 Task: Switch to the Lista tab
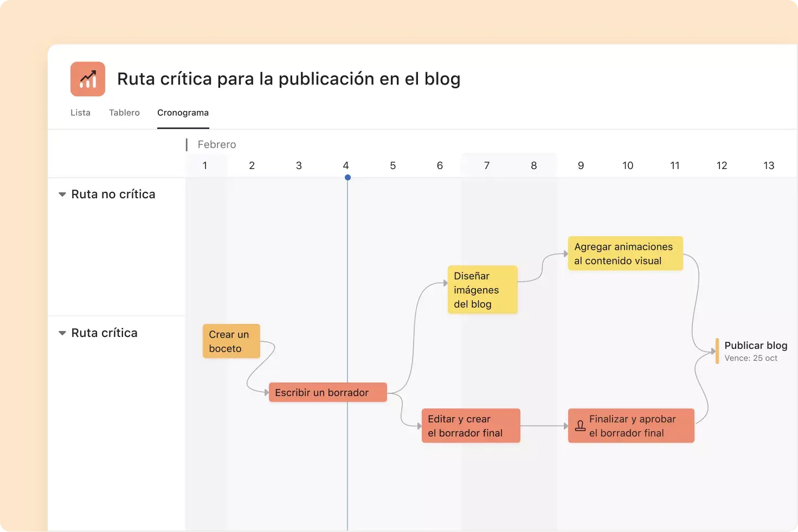[80, 113]
